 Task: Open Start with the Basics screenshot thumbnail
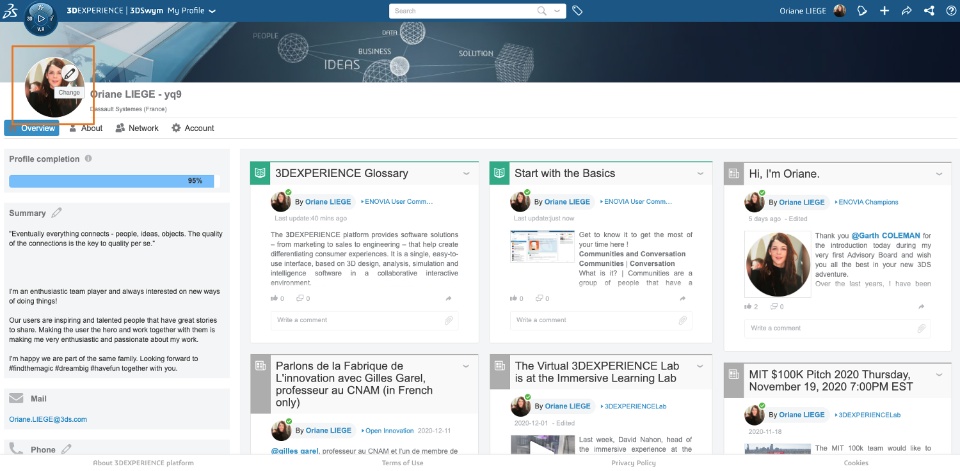[x=542, y=246]
